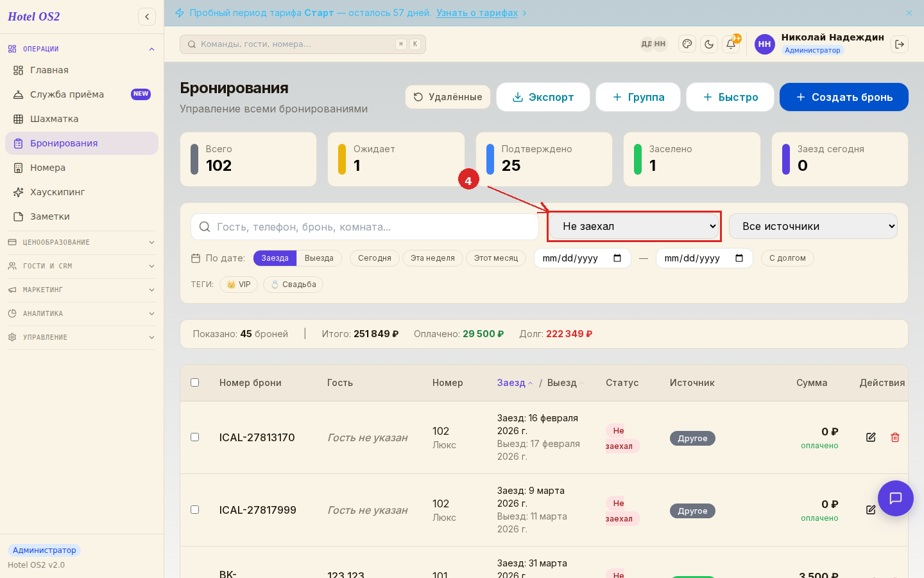Viewport: 924px width, 578px height.
Task: Apply the 'Сегодня' date preset
Action: tap(375, 258)
